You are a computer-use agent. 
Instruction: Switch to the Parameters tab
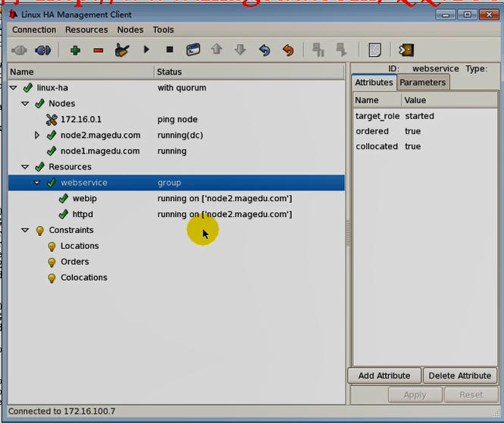pyautogui.click(x=423, y=83)
